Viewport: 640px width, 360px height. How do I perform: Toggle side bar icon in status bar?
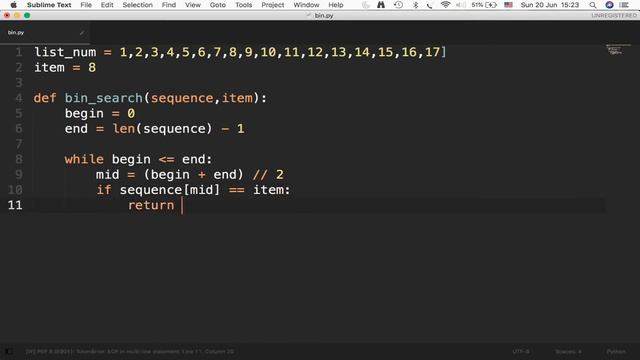click(8, 351)
